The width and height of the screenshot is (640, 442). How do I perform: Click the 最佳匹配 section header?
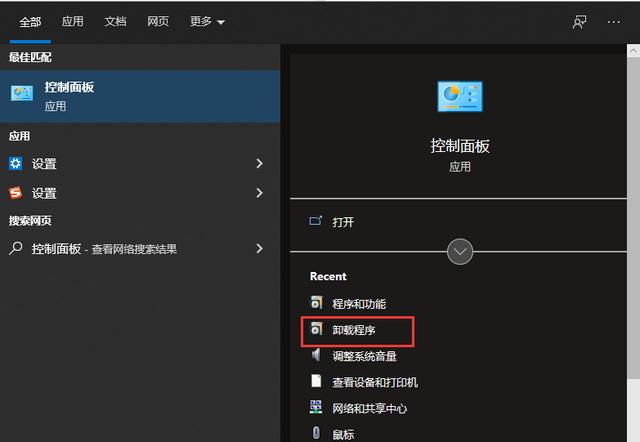pos(30,57)
